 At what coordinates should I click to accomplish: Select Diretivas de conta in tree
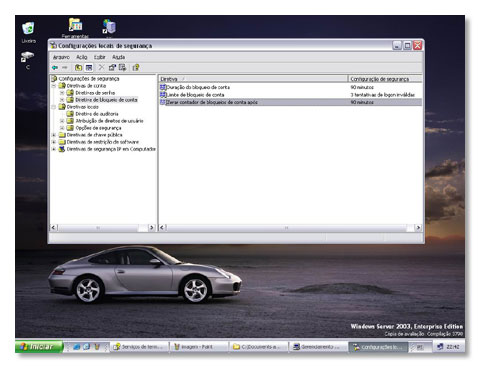pyautogui.click(x=86, y=86)
